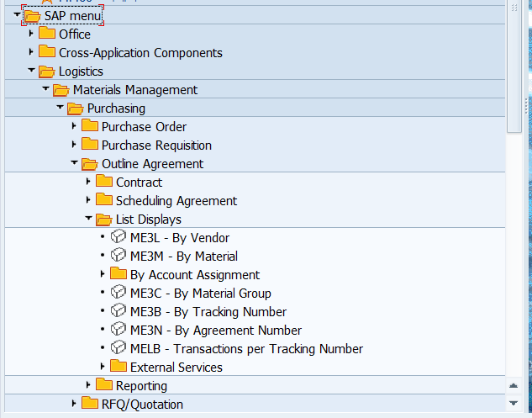Viewport: 532px width, 418px height.
Task: Click the Reporting folder icon
Action: (x=104, y=384)
